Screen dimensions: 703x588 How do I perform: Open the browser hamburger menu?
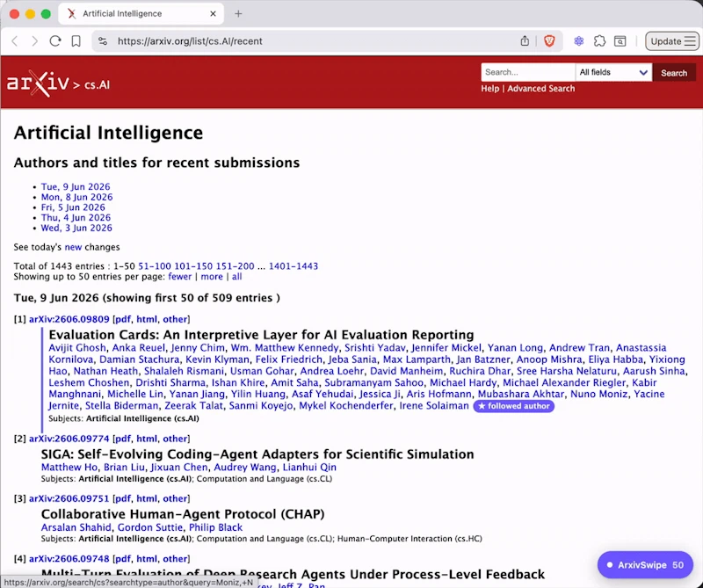click(x=691, y=41)
